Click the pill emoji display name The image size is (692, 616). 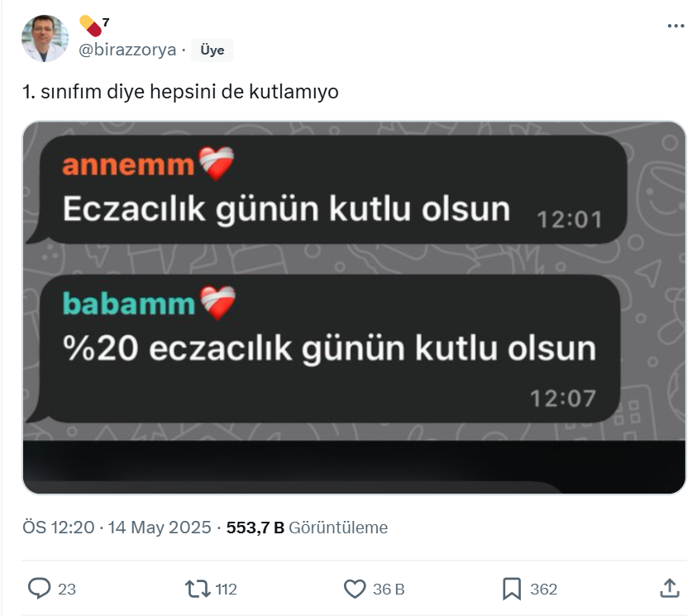94,26
